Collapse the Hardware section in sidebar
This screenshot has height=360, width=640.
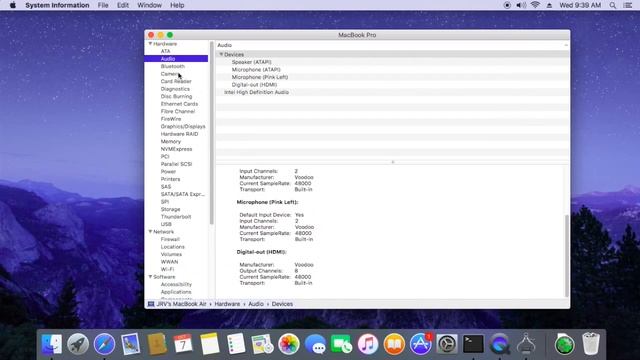click(x=150, y=44)
